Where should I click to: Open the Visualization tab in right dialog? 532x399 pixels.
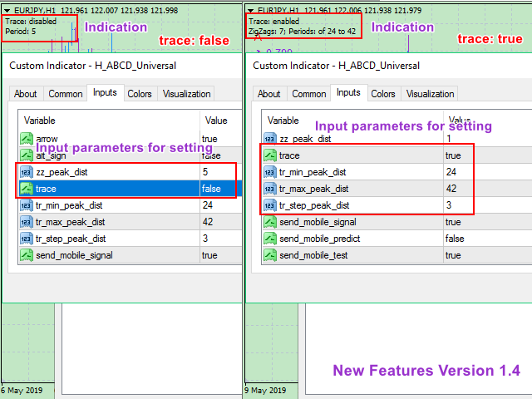[431, 94]
